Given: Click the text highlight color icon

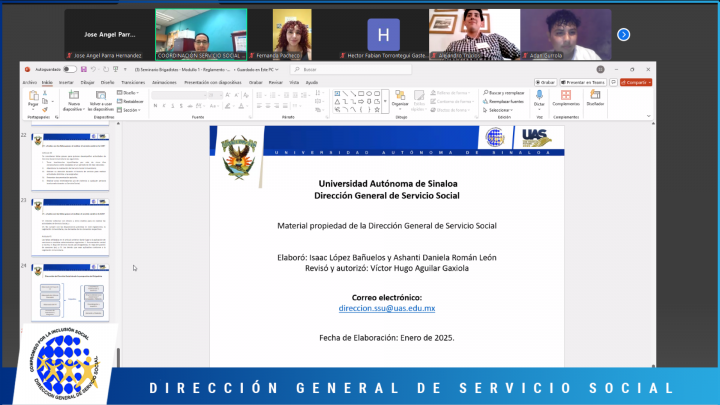Looking at the screenshot, I should [x=227, y=106].
